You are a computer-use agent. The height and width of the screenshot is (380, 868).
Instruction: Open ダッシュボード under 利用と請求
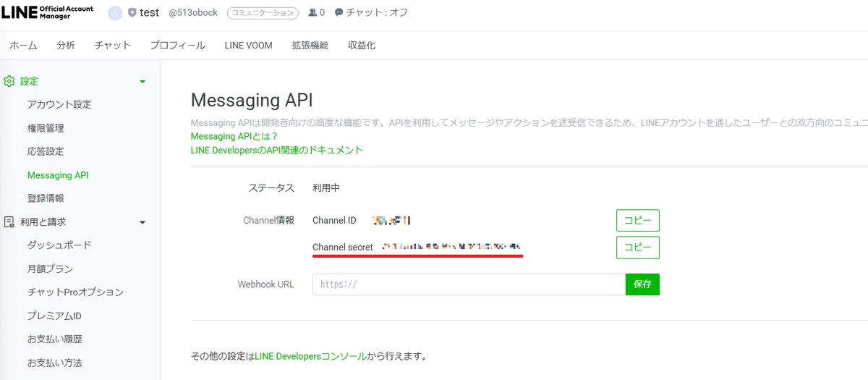point(59,245)
